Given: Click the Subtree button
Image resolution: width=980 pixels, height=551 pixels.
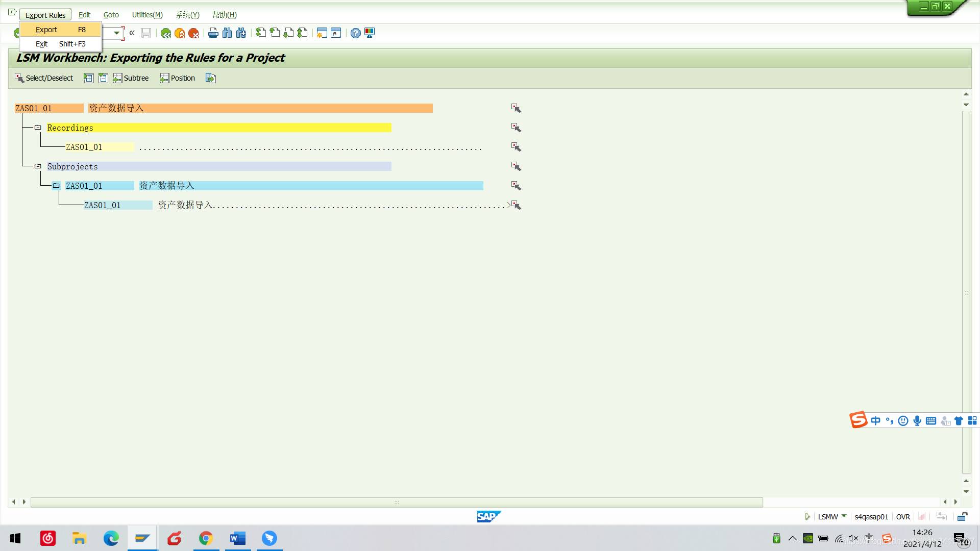Looking at the screenshot, I should [x=131, y=78].
